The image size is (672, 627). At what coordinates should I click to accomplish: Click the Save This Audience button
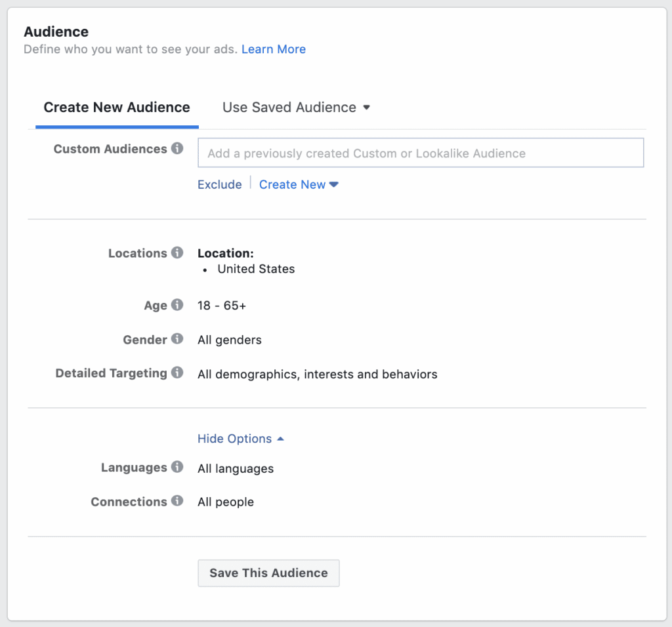268,573
